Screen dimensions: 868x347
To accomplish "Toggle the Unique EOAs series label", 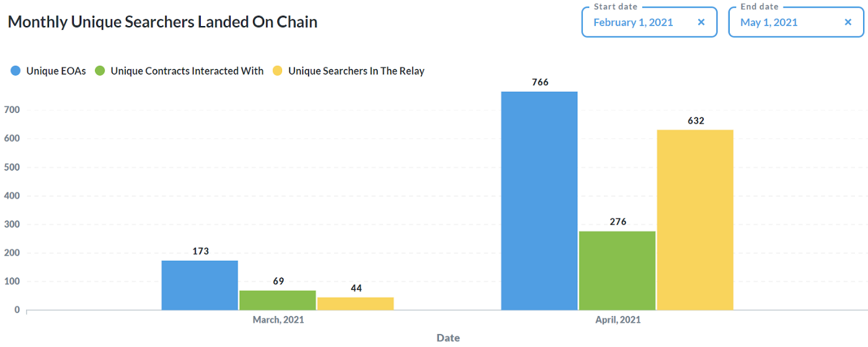I will pos(56,71).
